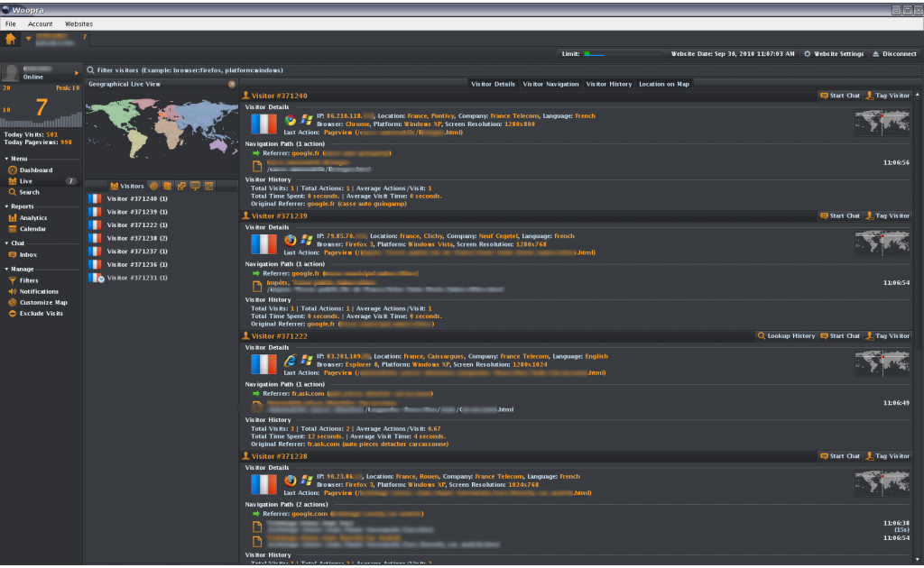This screenshot has width=924, height=568.
Task: Click the Chrome browser icon for Visitor #371240
Action: pos(290,121)
